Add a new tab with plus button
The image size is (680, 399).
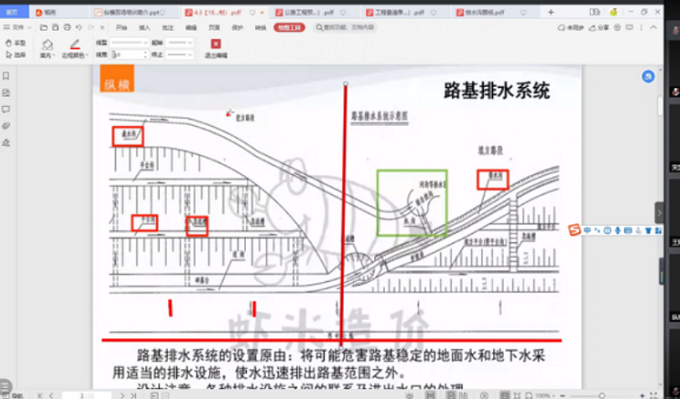550,12
